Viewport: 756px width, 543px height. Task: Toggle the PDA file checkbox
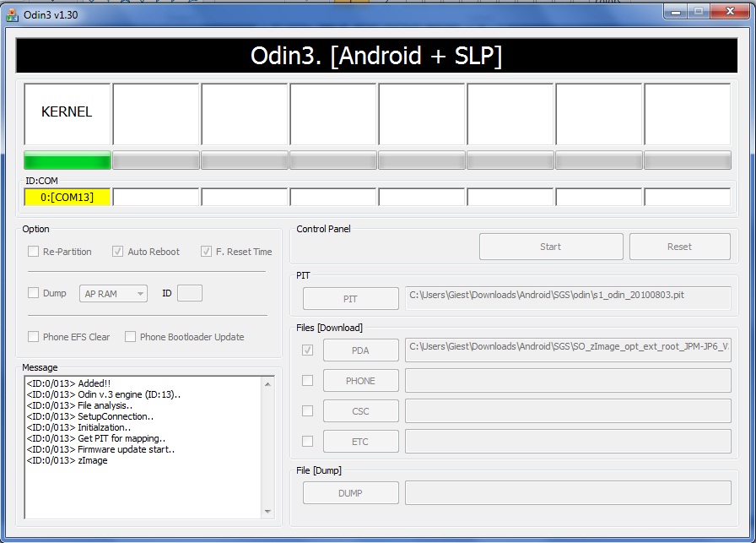307,350
